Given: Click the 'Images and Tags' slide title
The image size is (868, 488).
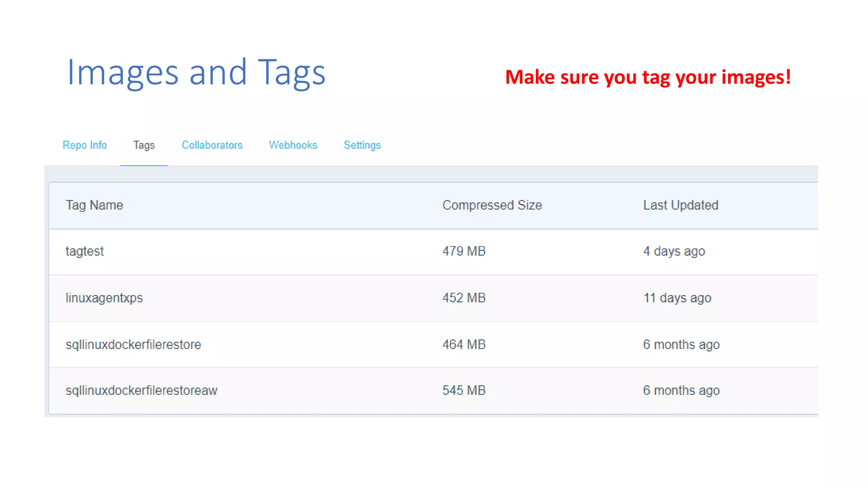Looking at the screenshot, I should 196,73.
